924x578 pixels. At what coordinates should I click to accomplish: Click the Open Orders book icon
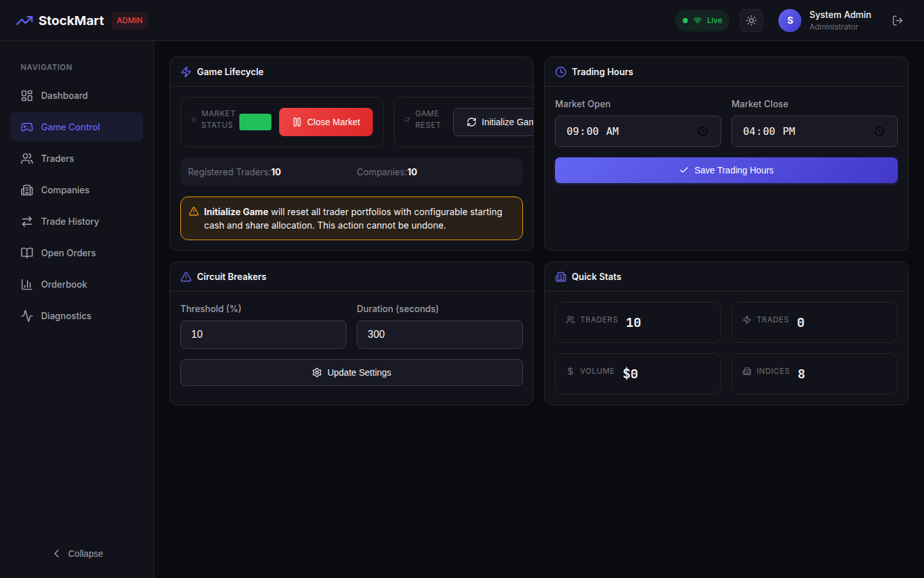tap(27, 253)
